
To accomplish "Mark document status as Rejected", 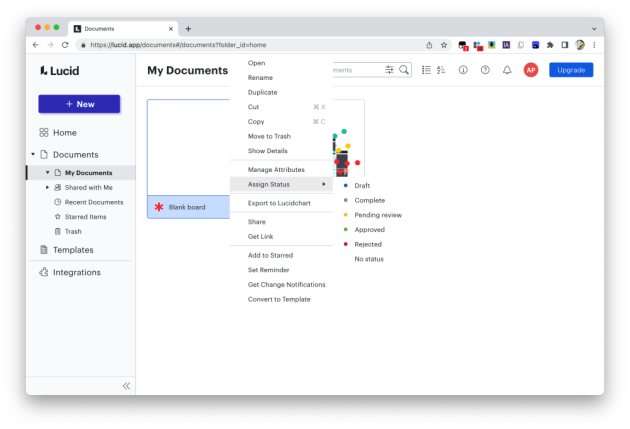I will point(368,244).
